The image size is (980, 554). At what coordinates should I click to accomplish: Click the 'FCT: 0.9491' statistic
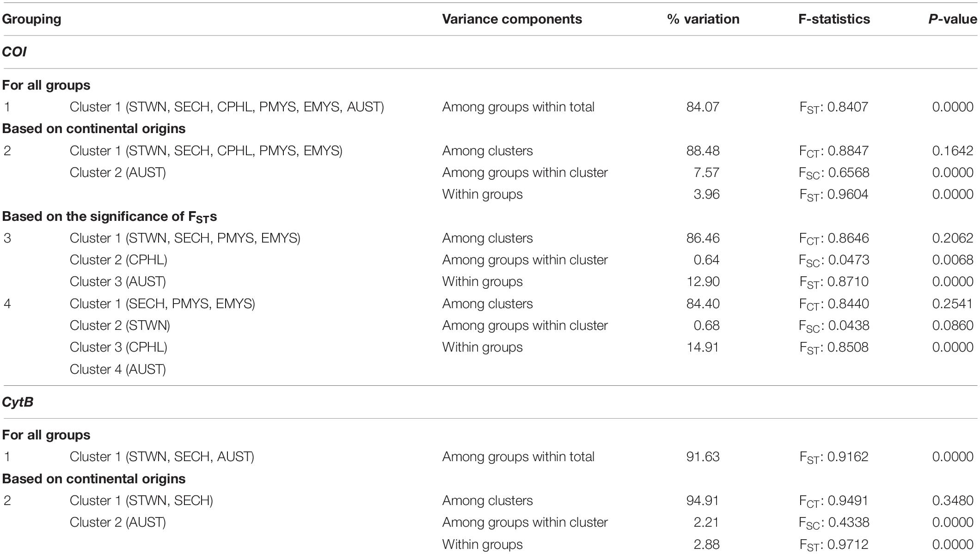pyautogui.click(x=834, y=501)
